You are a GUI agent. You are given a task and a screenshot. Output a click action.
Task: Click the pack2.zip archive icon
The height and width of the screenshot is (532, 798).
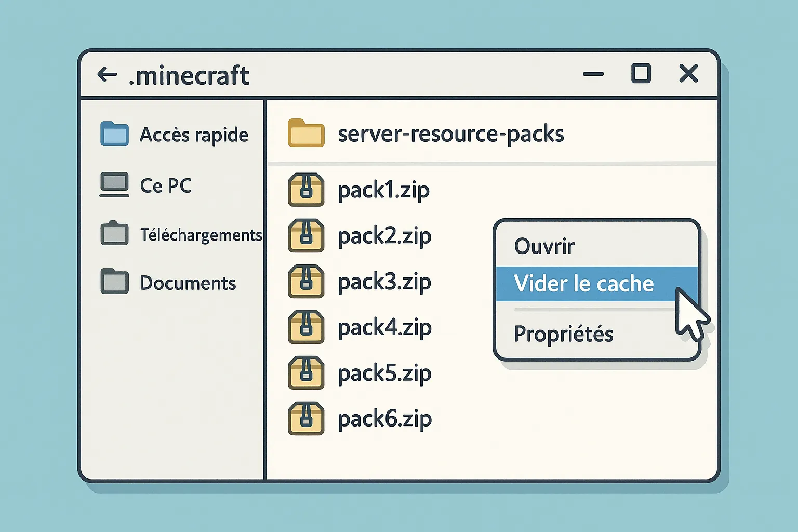coord(307,235)
